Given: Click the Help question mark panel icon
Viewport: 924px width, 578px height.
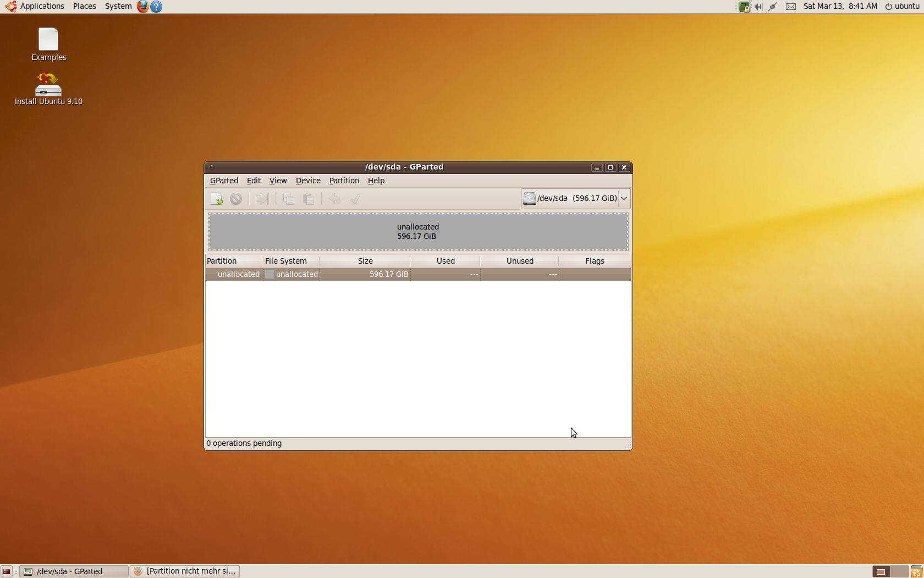Looking at the screenshot, I should click(x=157, y=7).
